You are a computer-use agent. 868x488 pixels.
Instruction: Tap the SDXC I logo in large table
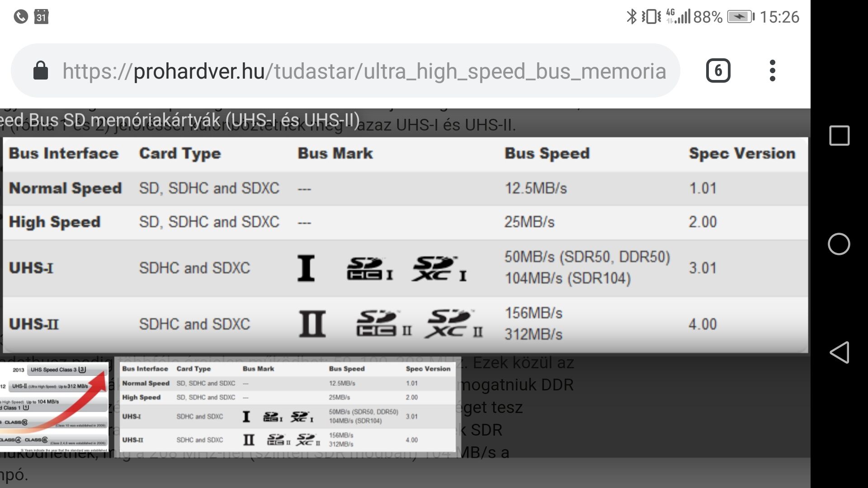(439, 268)
